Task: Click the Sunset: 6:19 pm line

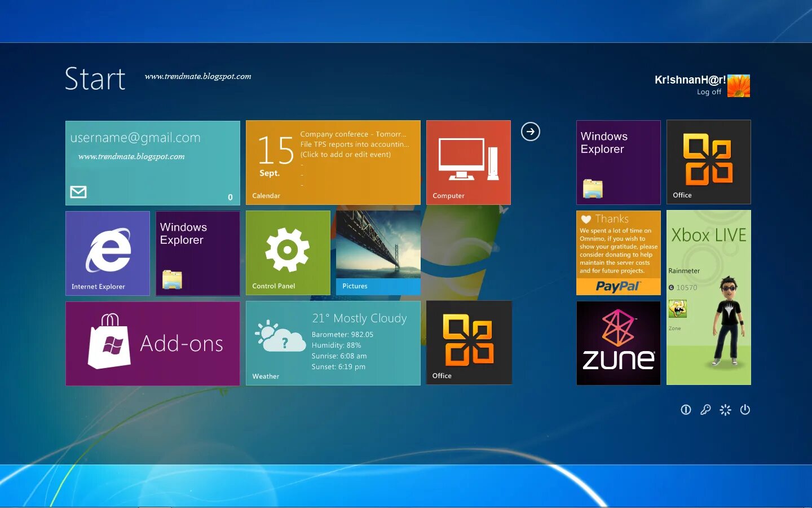Action: click(x=338, y=367)
